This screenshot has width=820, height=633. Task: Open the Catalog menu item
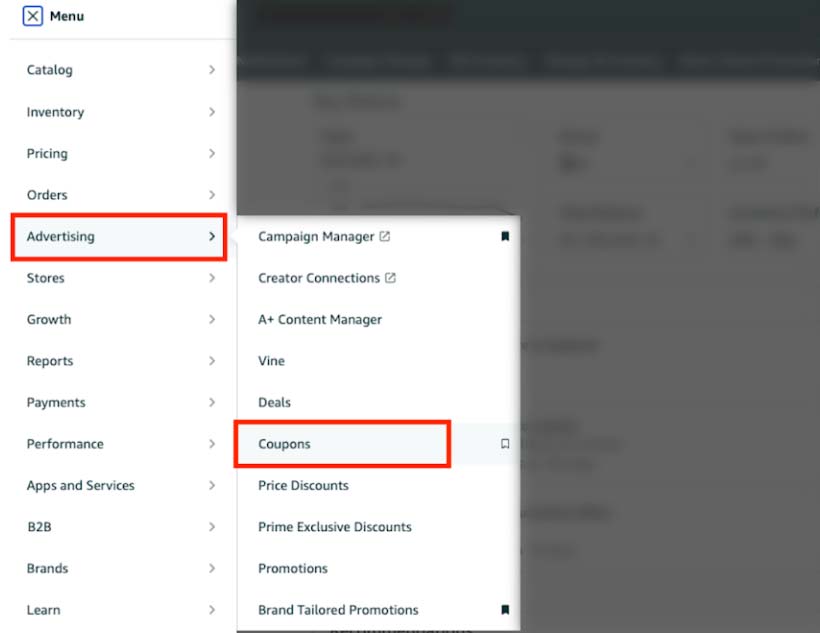tap(50, 70)
